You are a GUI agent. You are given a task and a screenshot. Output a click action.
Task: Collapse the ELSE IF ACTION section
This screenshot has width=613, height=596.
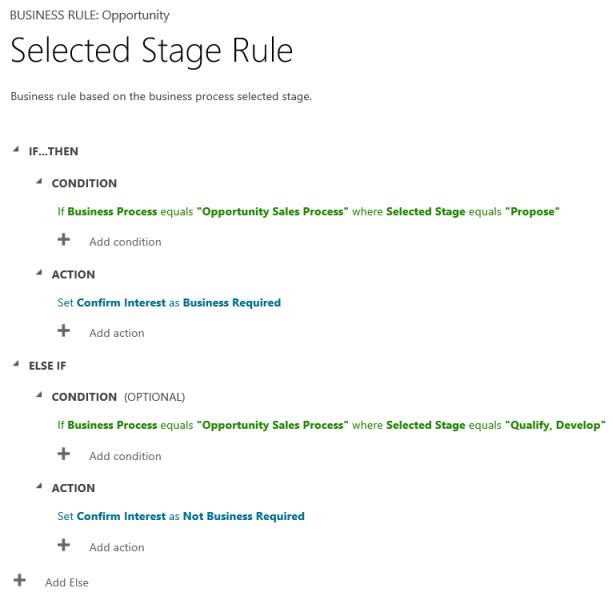tap(39, 487)
